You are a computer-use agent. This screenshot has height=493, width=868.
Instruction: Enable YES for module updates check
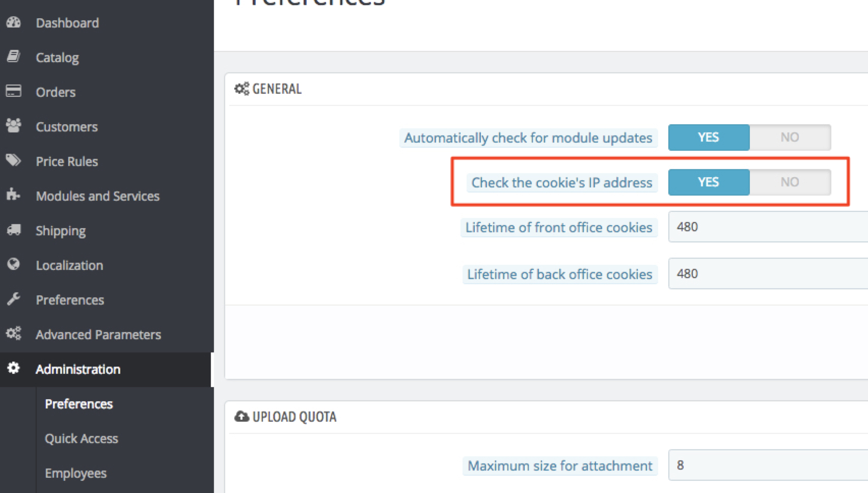click(709, 138)
